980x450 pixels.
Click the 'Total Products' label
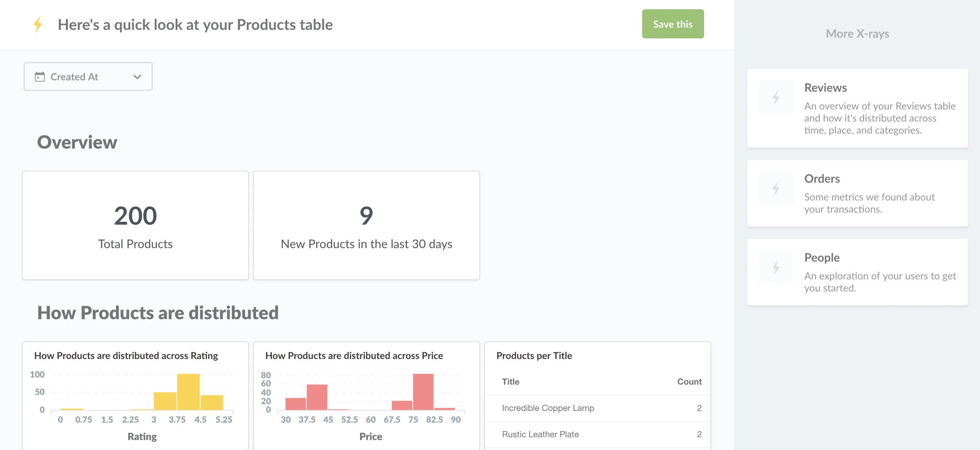tap(135, 244)
